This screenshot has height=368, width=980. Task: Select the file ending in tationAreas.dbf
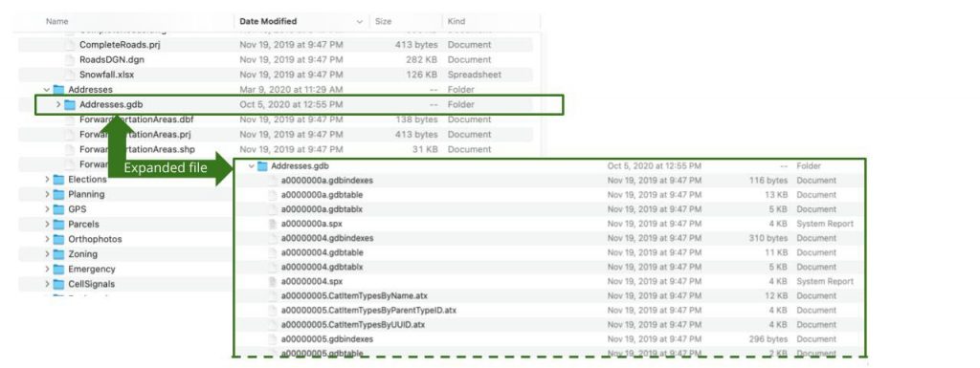coord(137,119)
